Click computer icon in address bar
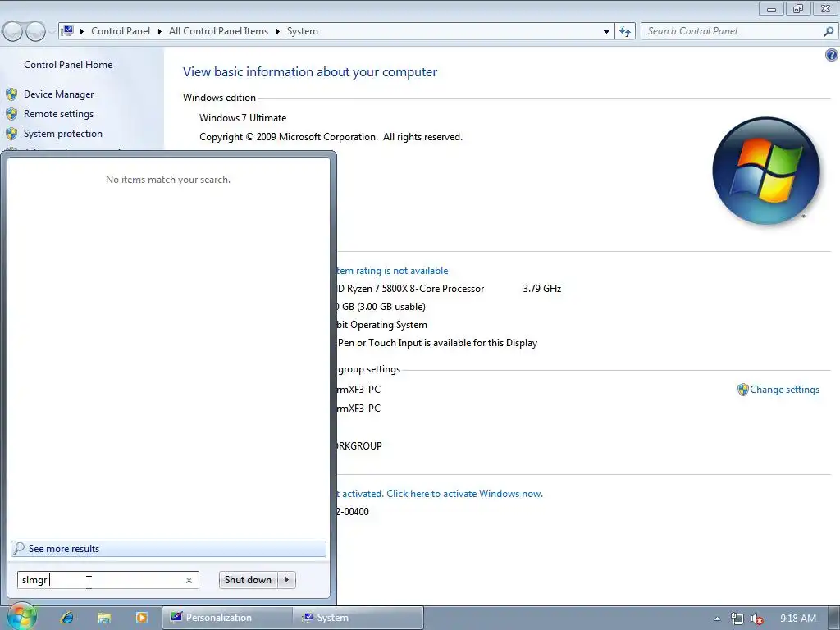Viewport: 840px width, 630px height. coord(67,30)
